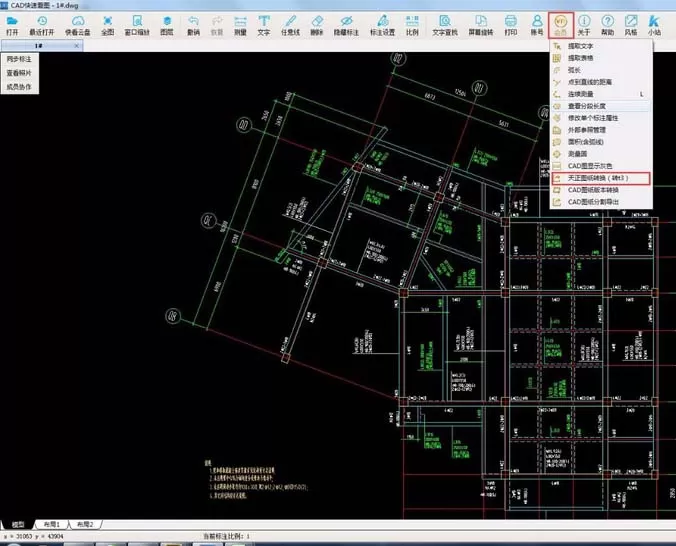Open the 账号 account icon

(537, 25)
